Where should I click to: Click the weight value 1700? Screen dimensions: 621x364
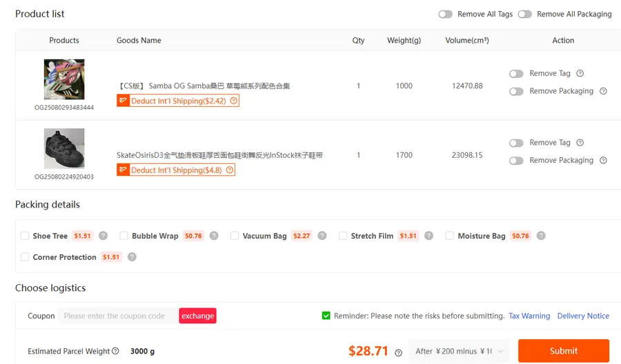pos(404,155)
